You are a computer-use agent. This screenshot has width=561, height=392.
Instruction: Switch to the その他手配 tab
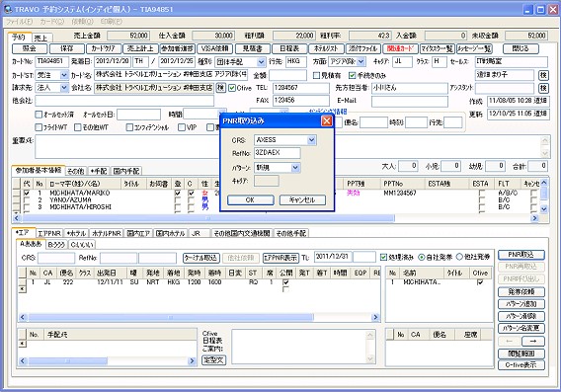(291, 234)
